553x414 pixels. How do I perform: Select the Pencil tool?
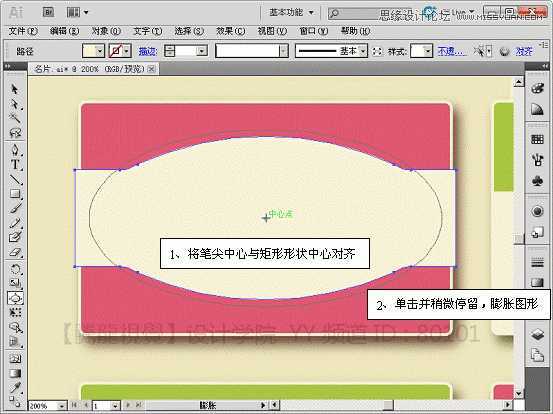click(x=14, y=223)
